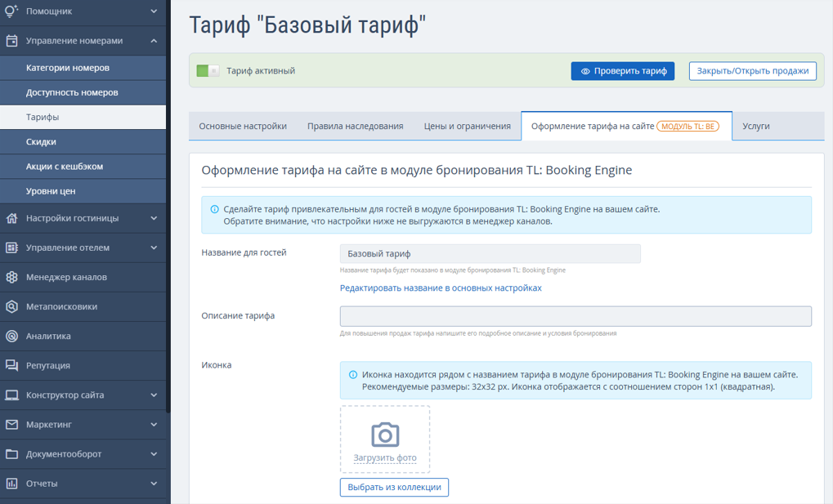
Task: Toggle the Тариф активный switch
Action: (x=208, y=71)
